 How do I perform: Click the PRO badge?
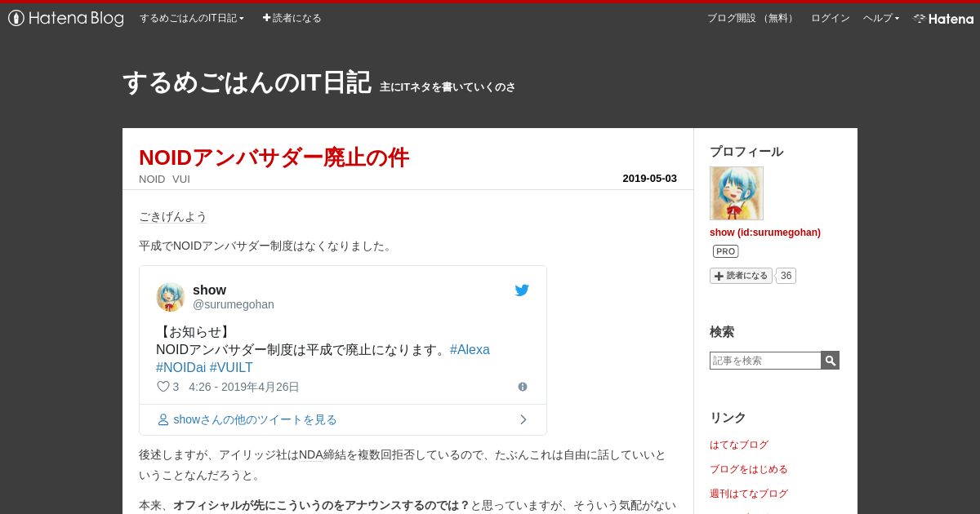click(x=725, y=251)
